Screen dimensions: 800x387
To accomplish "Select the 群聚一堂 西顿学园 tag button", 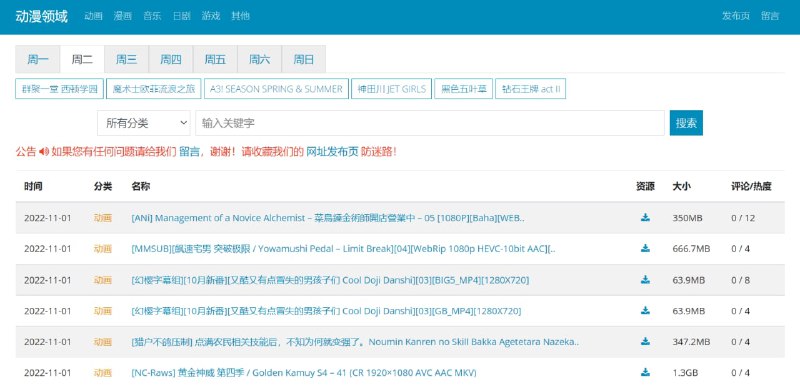I will point(60,89).
